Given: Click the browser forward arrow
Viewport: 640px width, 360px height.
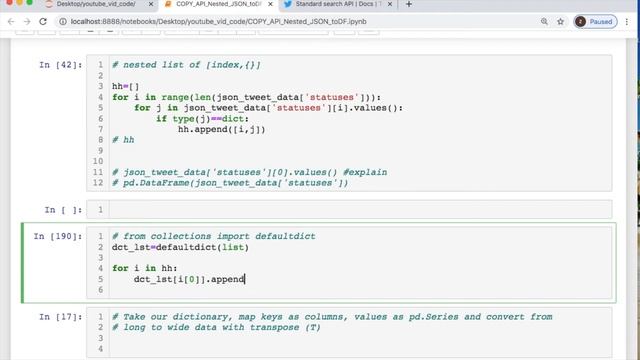Looking at the screenshot, I should [27, 22].
